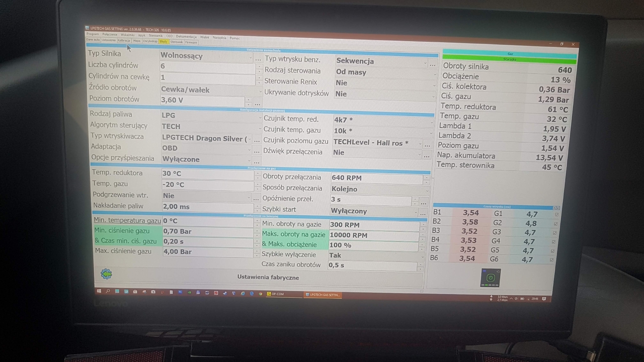Click the Min. obroty na gazie field
The height and width of the screenshot is (362, 644).
[x=373, y=225]
